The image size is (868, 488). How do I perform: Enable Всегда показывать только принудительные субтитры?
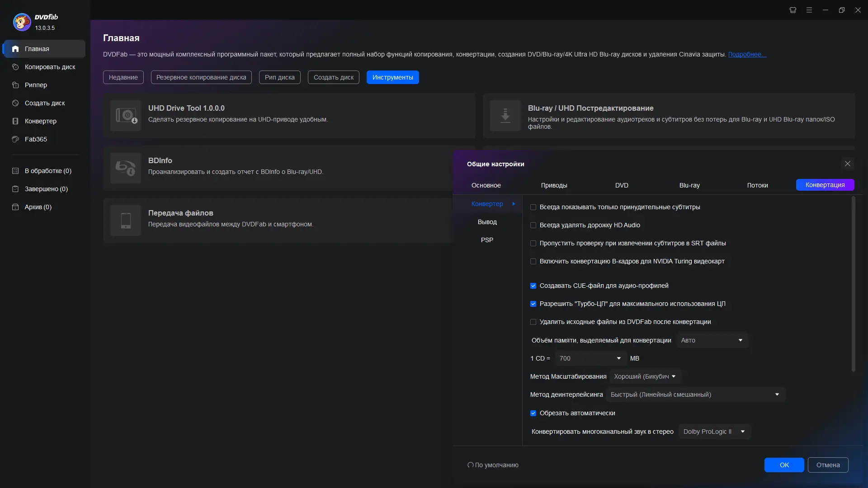click(x=533, y=207)
